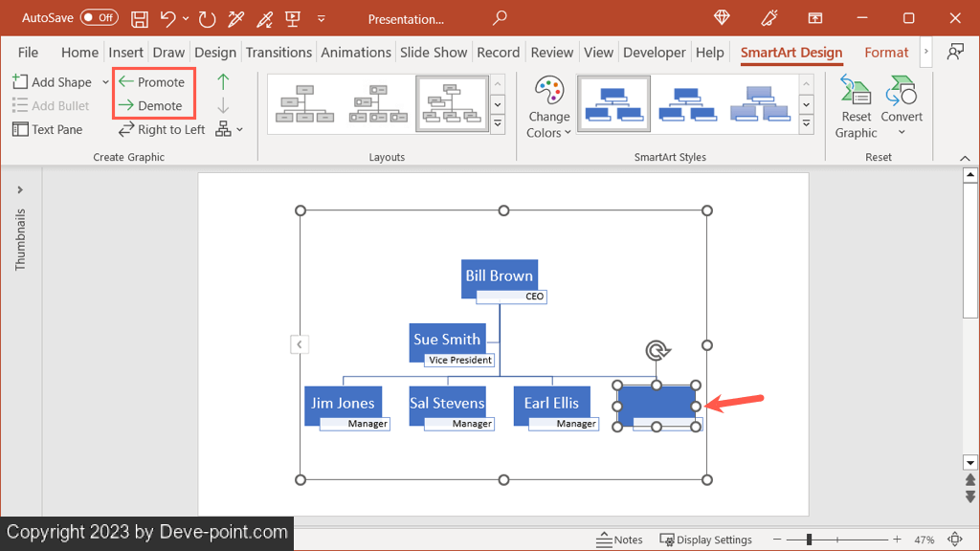The image size is (980, 551).
Task: Expand the Thumbnails pane chevron
Action: coord(20,189)
